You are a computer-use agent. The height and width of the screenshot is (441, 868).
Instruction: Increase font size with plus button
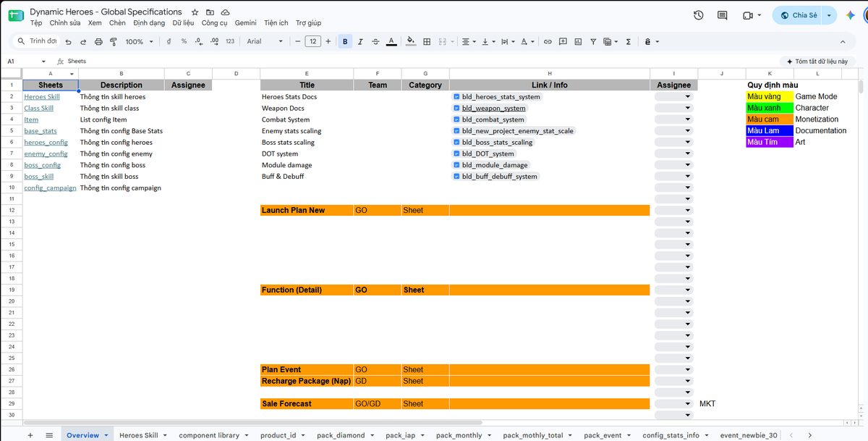pyautogui.click(x=328, y=42)
